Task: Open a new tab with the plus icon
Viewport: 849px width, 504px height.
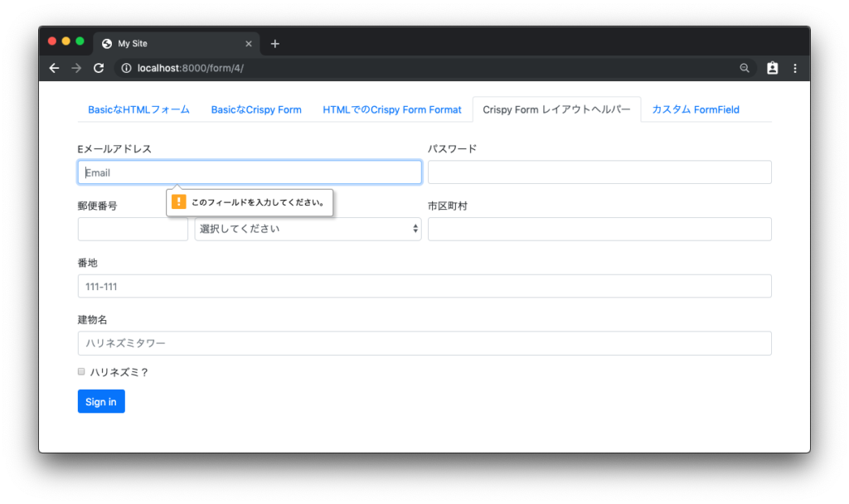Action: [x=274, y=43]
